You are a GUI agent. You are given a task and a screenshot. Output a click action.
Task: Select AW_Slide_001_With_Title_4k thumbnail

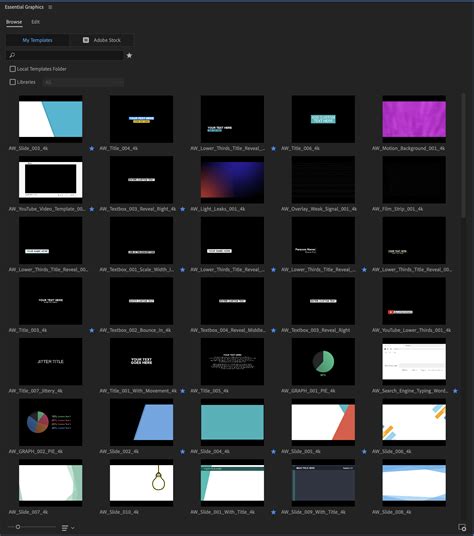(x=232, y=483)
